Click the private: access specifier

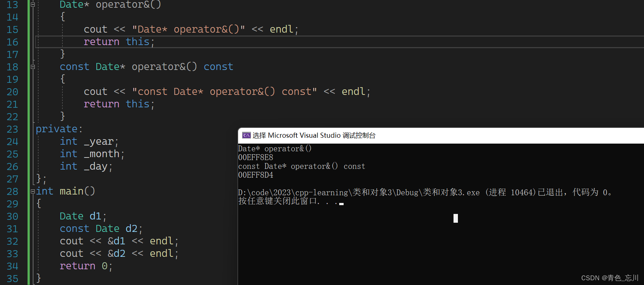point(59,129)
